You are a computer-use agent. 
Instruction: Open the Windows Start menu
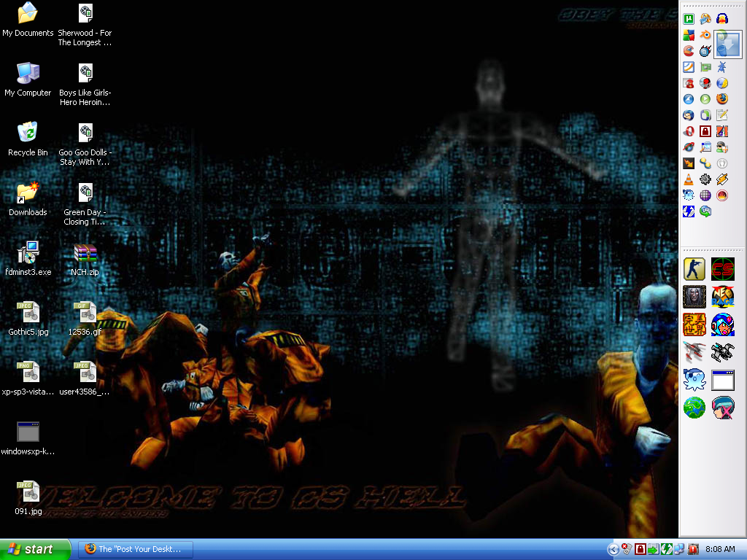pos(35,550)
